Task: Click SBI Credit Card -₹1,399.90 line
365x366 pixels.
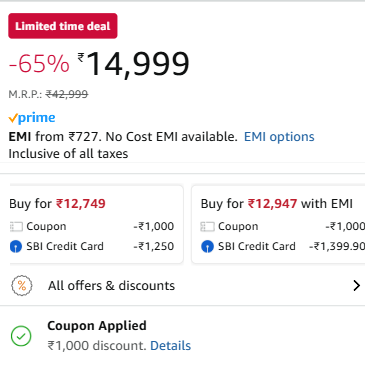Action: tap(283, 246)
